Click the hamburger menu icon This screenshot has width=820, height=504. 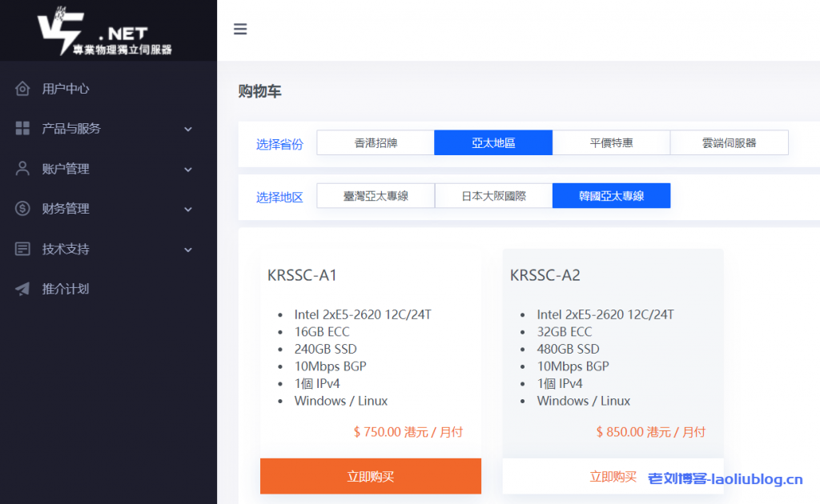pyautogui.click(x=240, y=28)
